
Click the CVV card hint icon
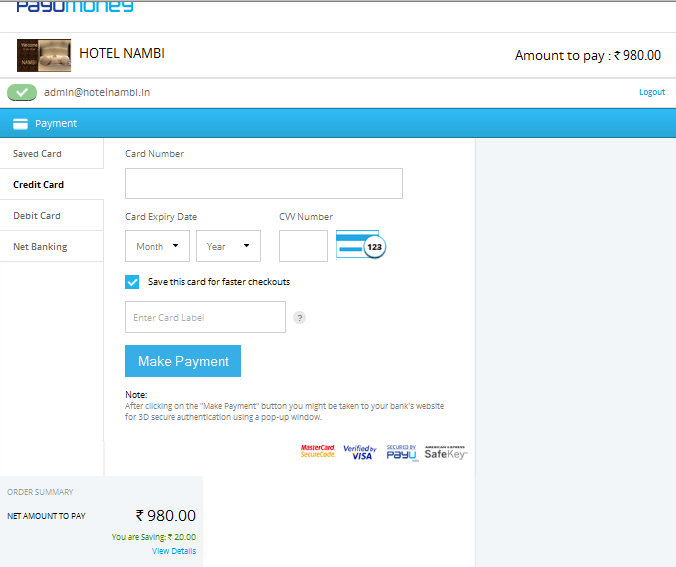point(361,245)
